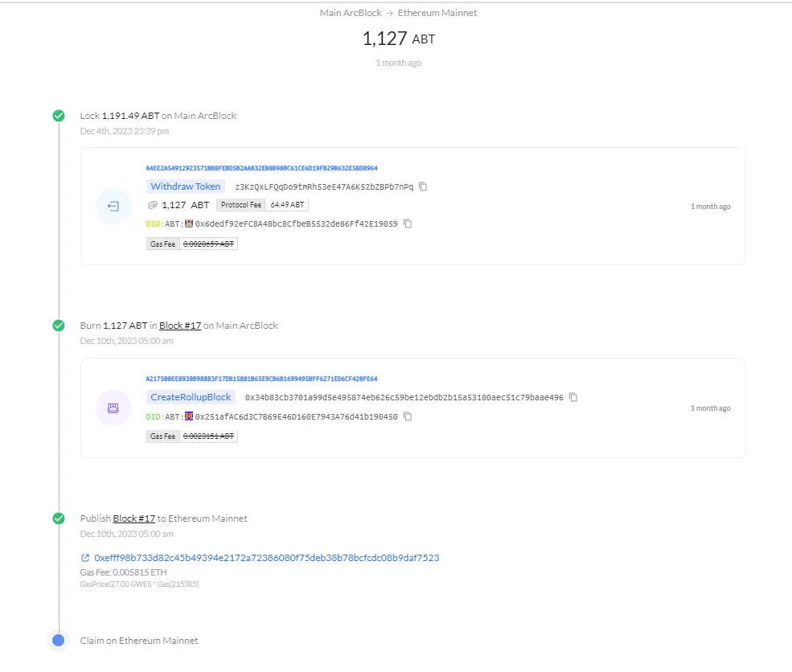Click 1 month ago in Withdraw Token card
Image resolution: width=792 pixels, height=672 pixels.
710,207
